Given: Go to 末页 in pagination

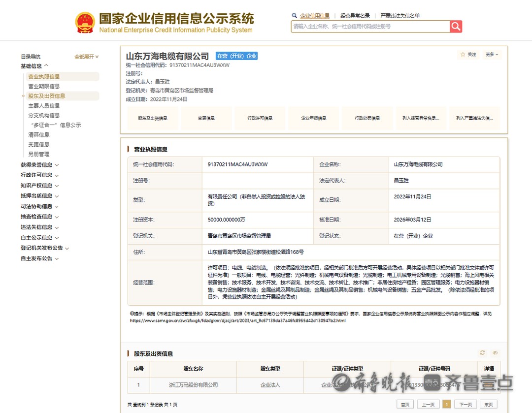Looking at the screenshot, I should tap(489, 404).
